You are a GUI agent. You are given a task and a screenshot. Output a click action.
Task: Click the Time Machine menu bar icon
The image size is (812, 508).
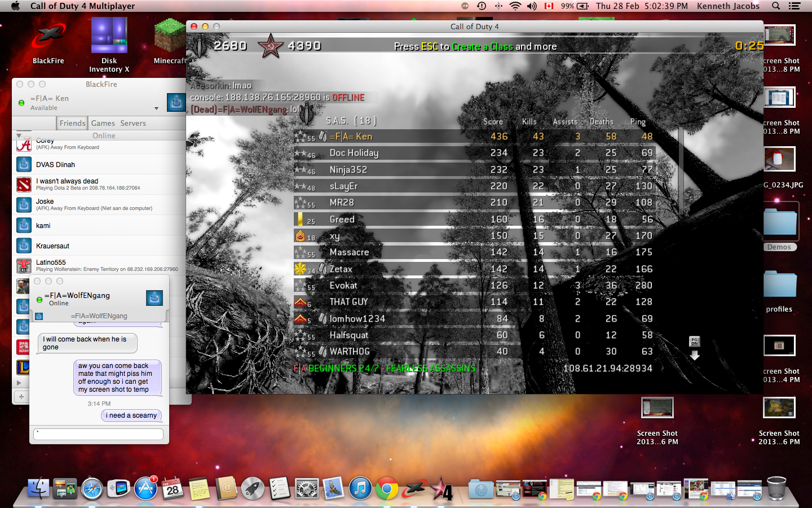tap(482, 6)
